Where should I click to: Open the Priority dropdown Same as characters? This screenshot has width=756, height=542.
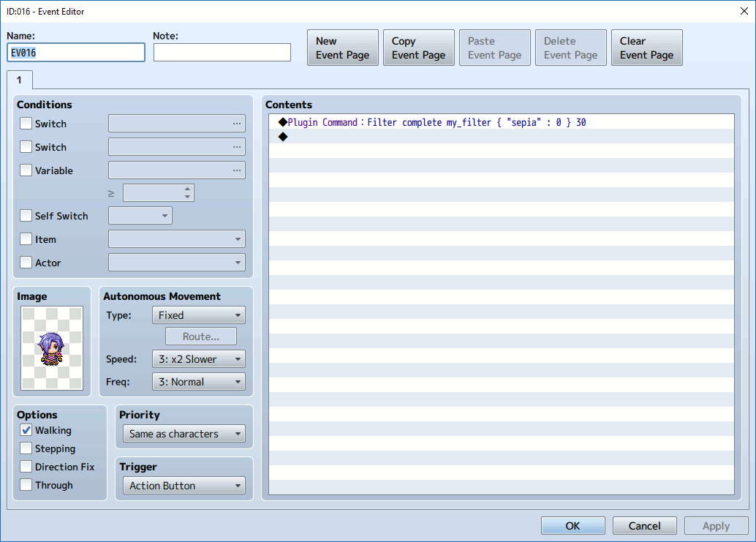(184, 434)
